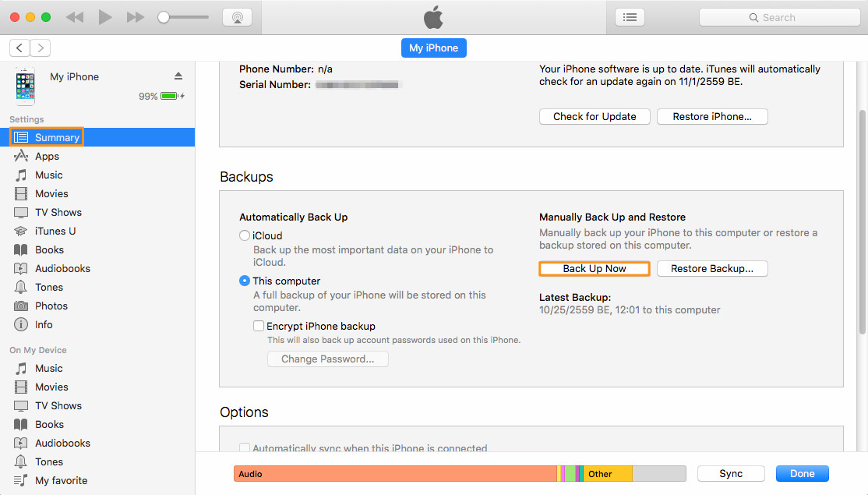Open Movies under On My Device
Screen dimensions: 868x495
(51, 387)
